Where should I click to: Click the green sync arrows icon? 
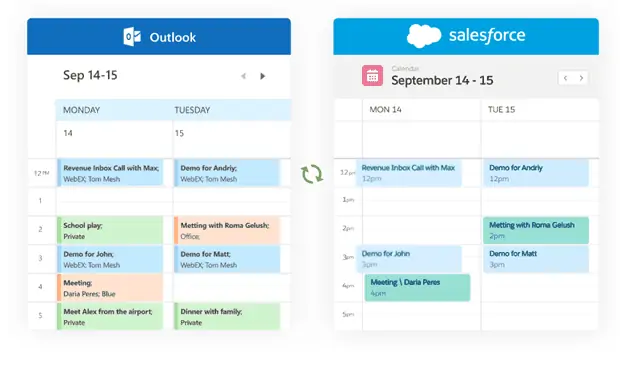312,174
